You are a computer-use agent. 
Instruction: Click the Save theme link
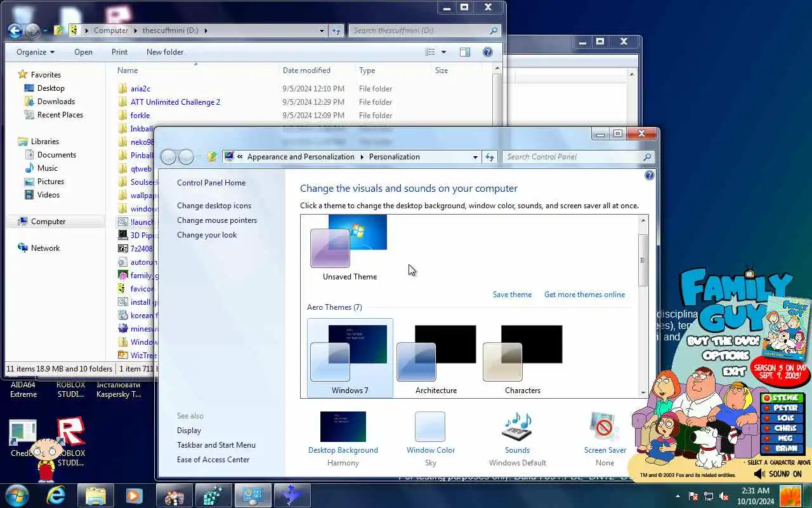coord(512,295)
